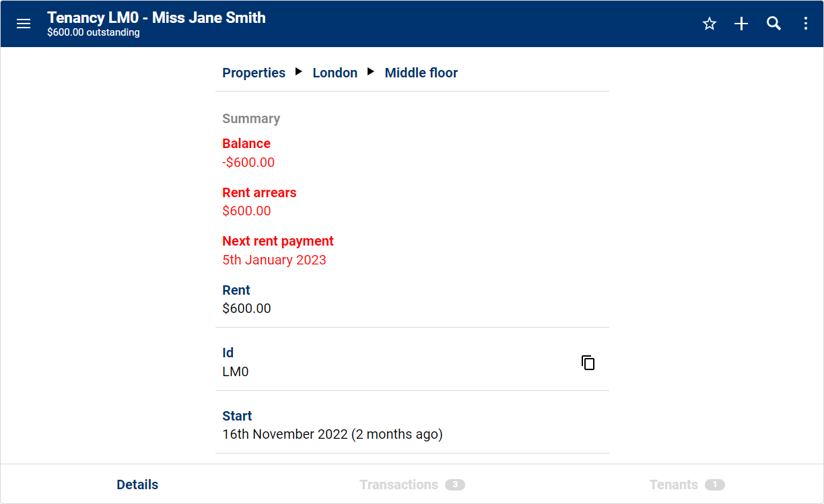Click the Tenancy LM0 page title
Image resolution: width=824 pixels, height=504 pixels.
(x=156, y=18)
